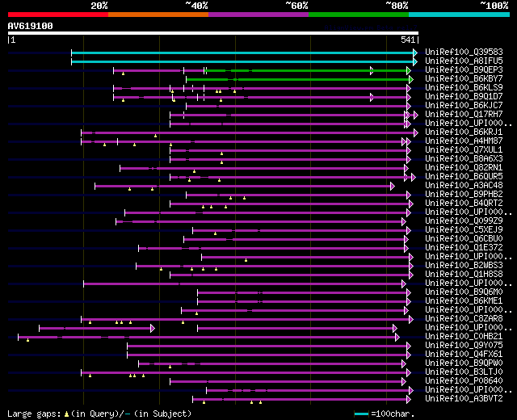Open hit UniRef100_B9Q1D7
The image size is (517, 420).
[464, 97]
